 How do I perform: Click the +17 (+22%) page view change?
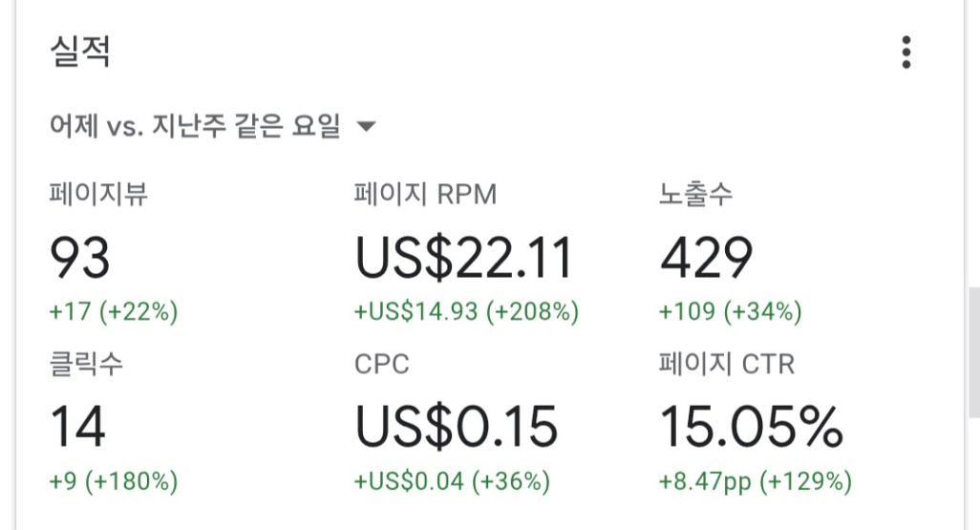(114, 311)
